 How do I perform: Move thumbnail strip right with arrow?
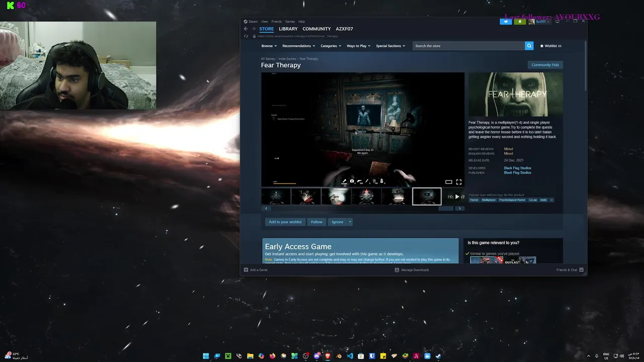tap(459, 208)
